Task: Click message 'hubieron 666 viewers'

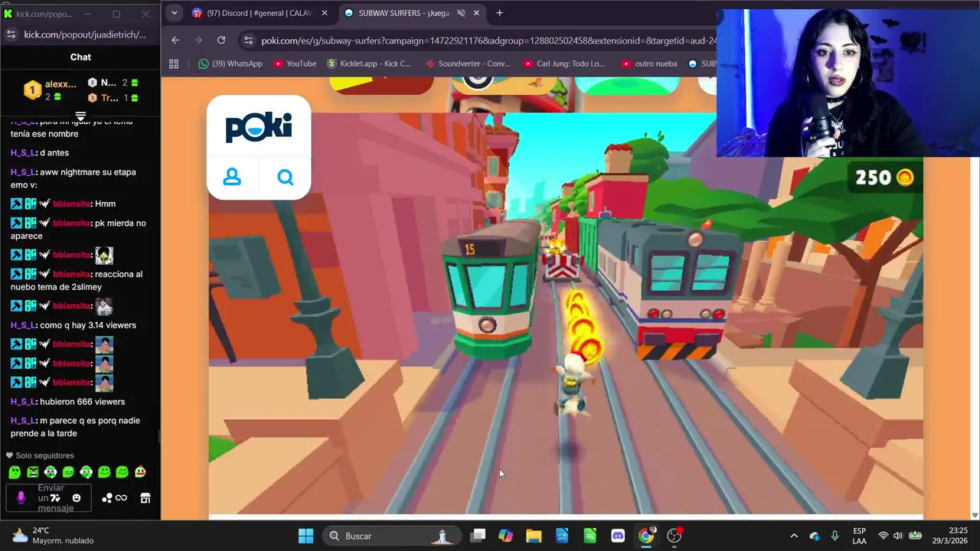Action: [x=82, y=402]
